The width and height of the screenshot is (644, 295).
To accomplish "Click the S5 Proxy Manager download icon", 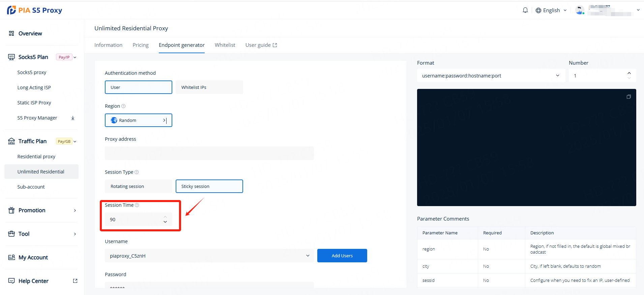I will tap(73, 118).
